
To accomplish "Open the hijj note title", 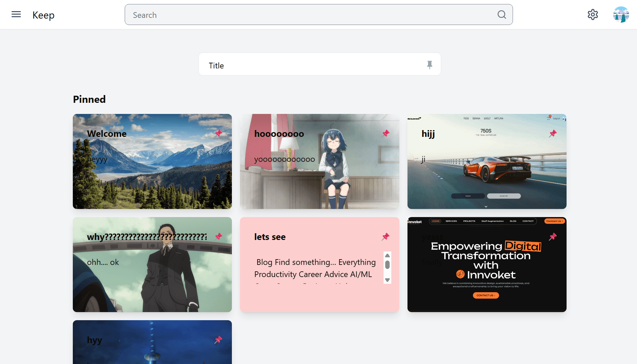I will (x=428, y=134).
